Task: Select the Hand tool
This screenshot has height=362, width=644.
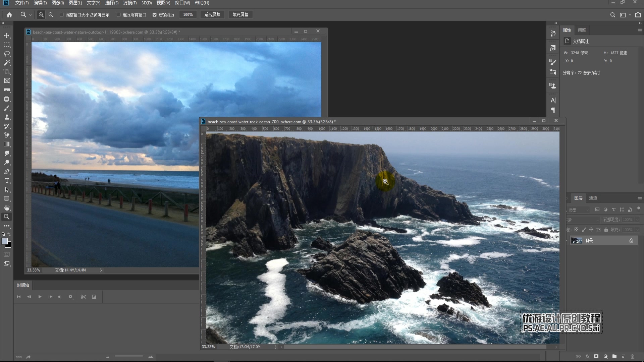Action: (7, 208)
